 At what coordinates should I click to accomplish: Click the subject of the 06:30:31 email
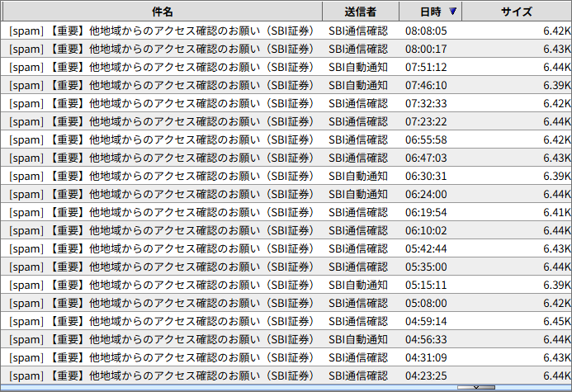162,176
